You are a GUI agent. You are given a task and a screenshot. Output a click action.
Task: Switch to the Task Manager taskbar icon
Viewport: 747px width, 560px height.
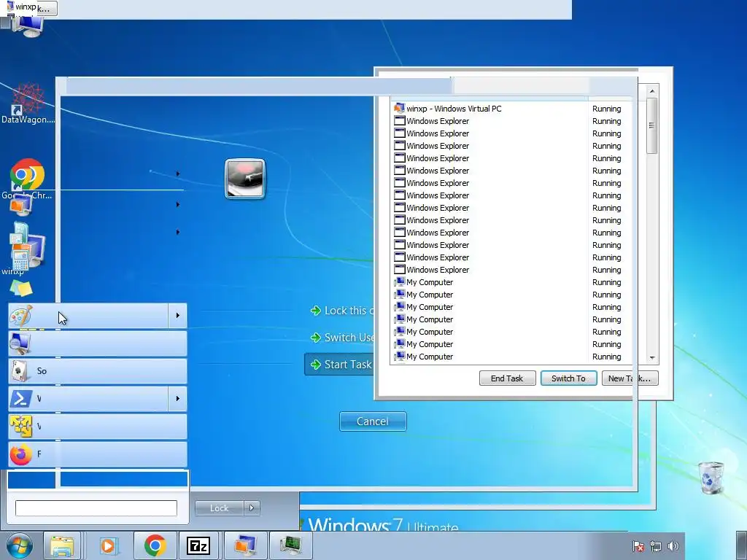tap(290, 545)
